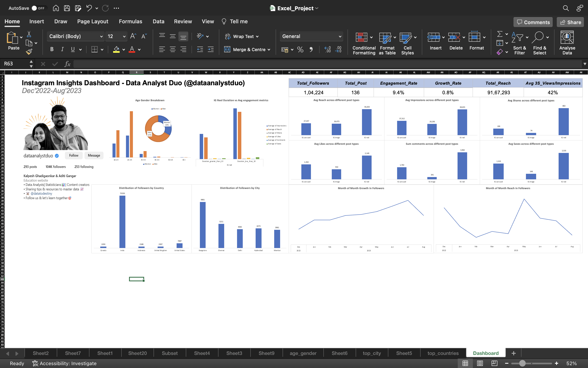Expand the formula bar chevron
This screenshot has height=368, width=588.
coord(585,64)
